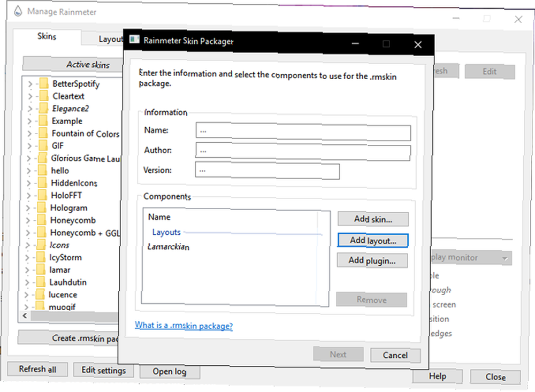This screenshot has width=535, height=392.
Task: Click the GIF folder icon
Action: (x=43, y=145)
